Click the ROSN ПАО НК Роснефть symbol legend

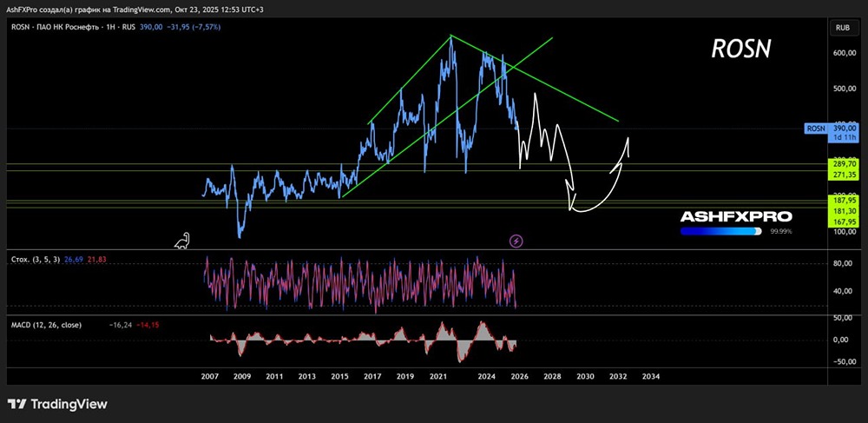click(x=74, y=27)
